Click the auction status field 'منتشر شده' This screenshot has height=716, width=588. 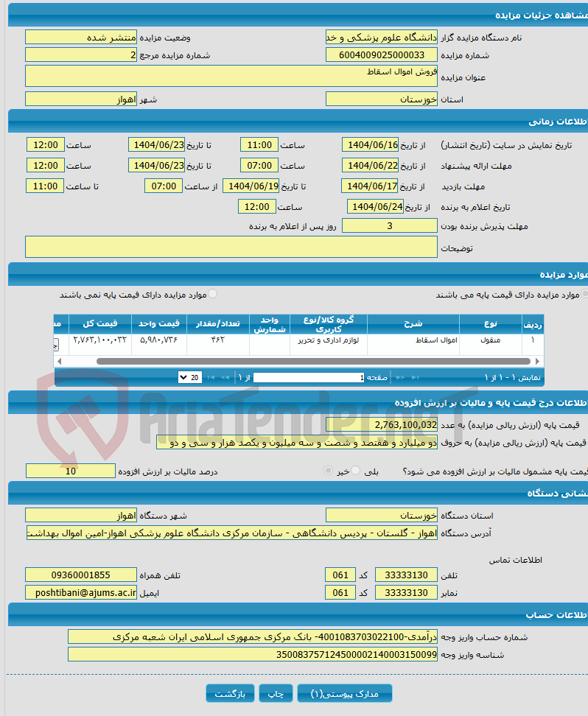(x=81, y=38)
